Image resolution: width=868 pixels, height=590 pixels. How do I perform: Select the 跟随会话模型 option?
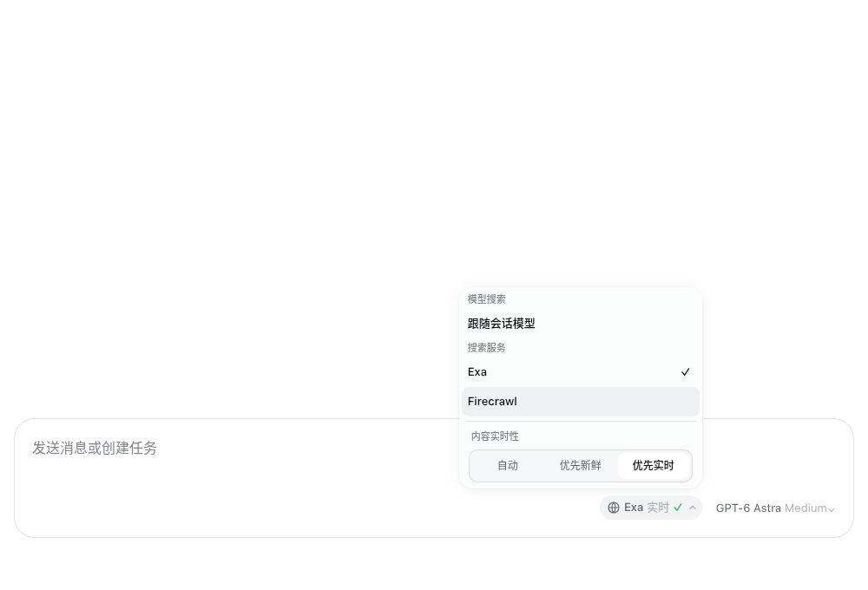pos(580,324)
